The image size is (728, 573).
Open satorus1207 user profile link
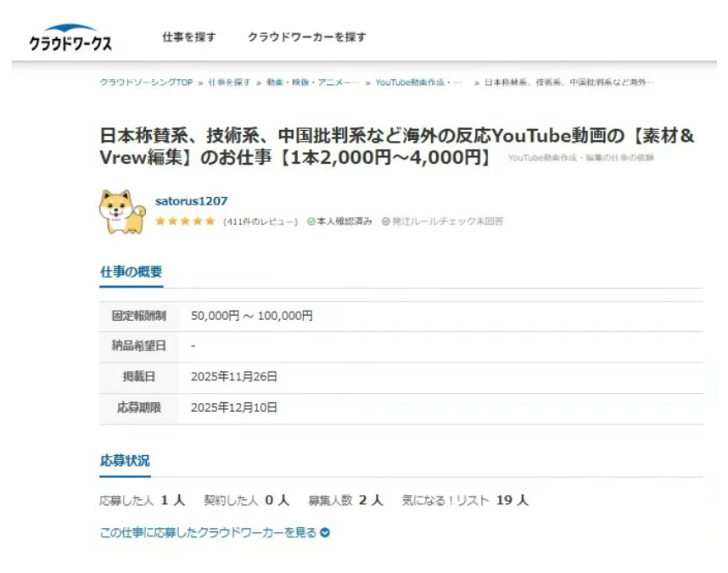(192, 201)
